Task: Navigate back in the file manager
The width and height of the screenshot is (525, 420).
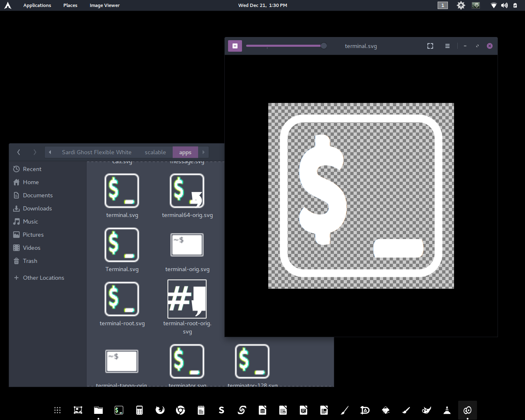Action: coord(18,152)
